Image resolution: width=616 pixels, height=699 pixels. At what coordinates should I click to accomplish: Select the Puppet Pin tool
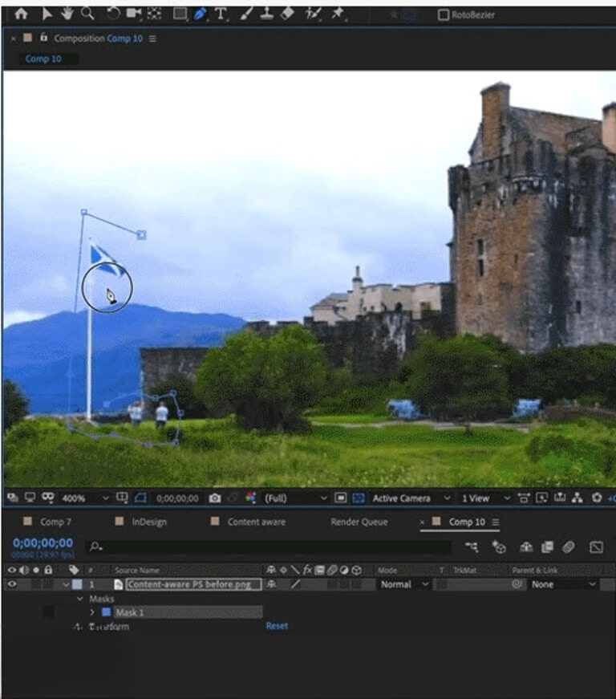pyautogui.click(x=338, y=14)
